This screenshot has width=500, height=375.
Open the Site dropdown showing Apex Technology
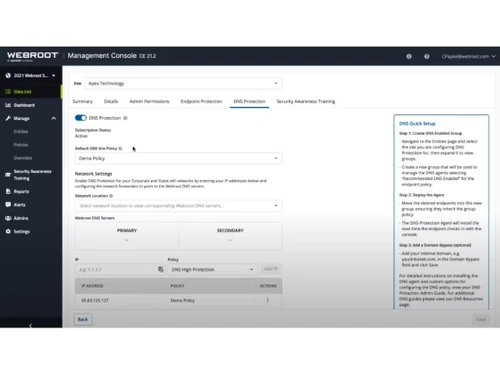click(x=183, y=83)
